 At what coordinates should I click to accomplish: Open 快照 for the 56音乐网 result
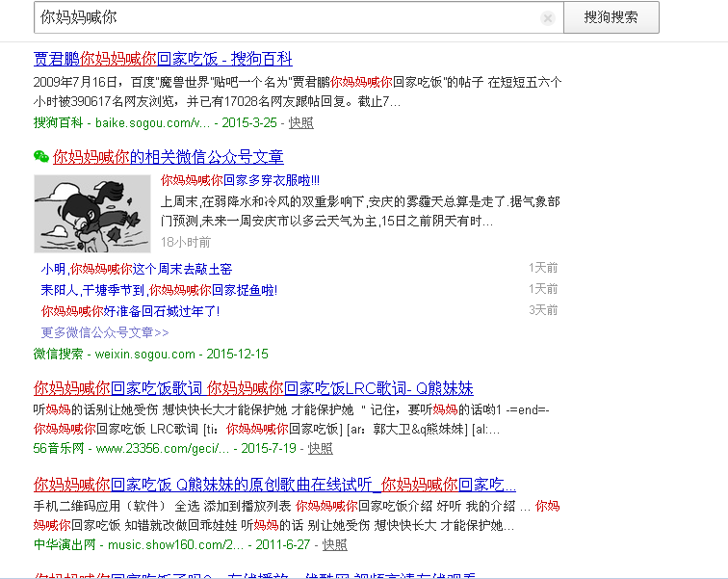321,448
